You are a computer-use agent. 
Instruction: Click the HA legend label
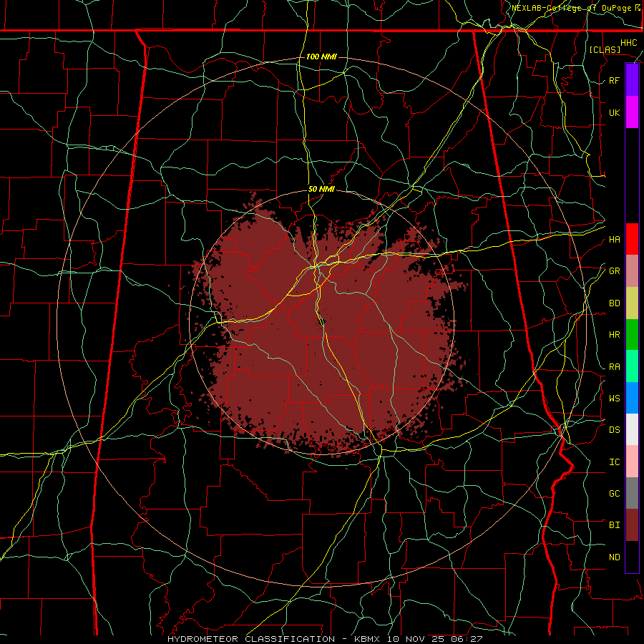pos(614,239)
